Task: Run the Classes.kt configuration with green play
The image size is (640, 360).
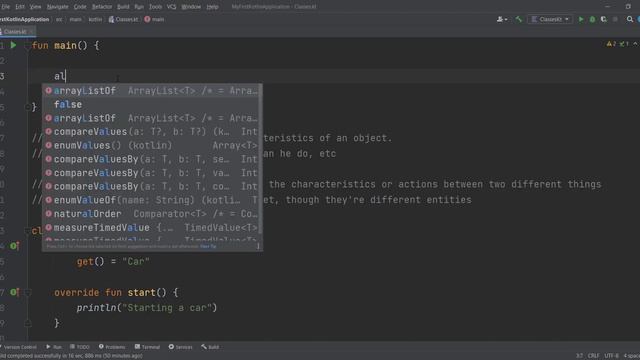Action: tap(581, 19)
